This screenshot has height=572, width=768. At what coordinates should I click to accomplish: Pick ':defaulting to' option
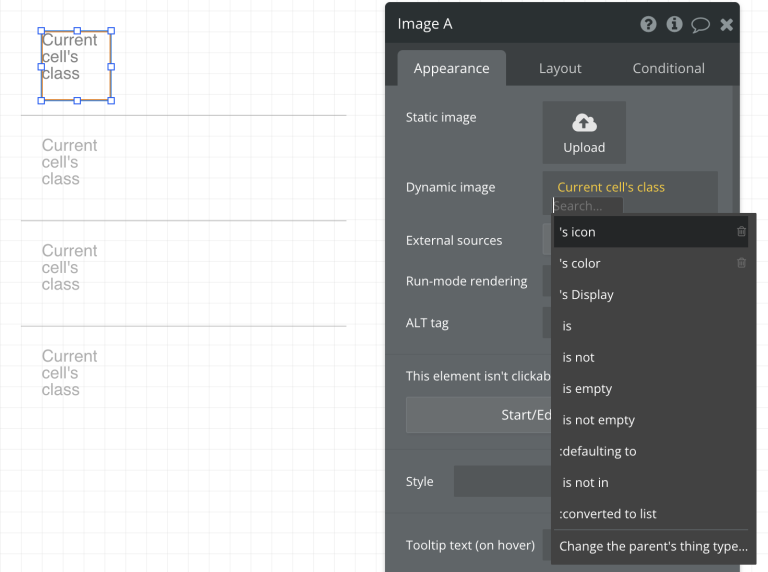[x=598, y=451]
